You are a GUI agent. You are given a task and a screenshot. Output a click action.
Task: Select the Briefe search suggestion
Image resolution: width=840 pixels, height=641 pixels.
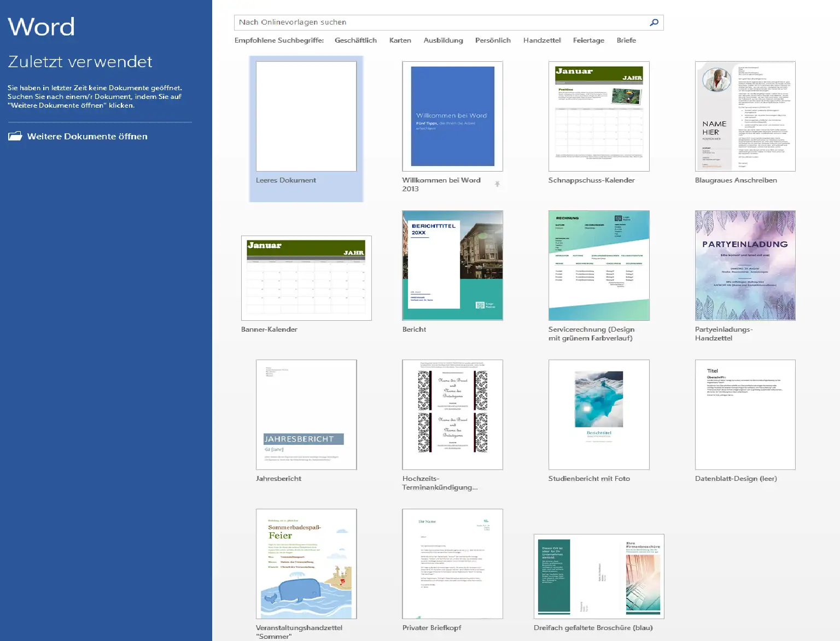[626, 40]
